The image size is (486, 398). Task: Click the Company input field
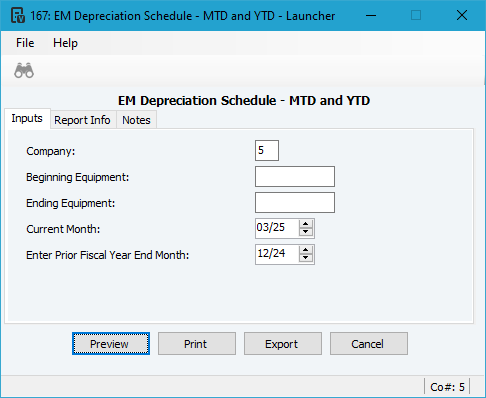[267, 150]
